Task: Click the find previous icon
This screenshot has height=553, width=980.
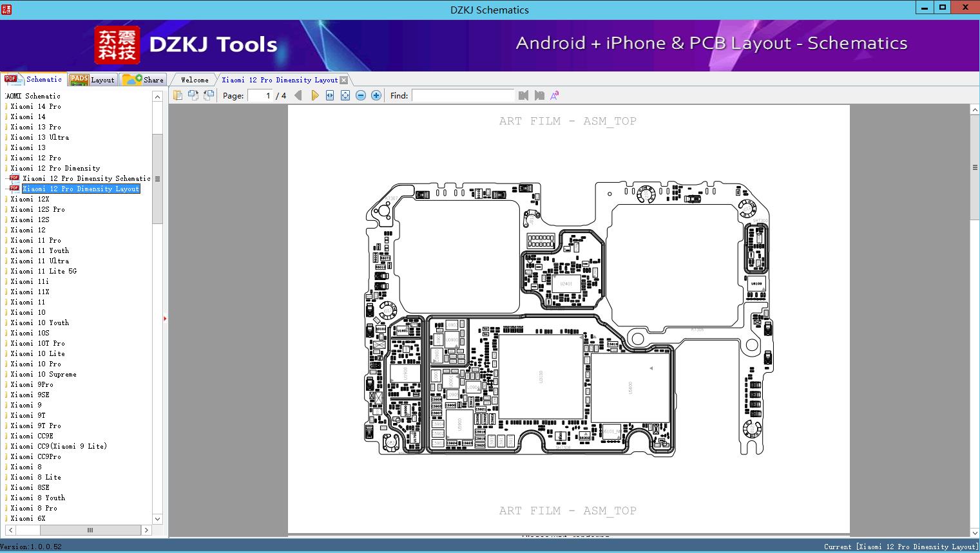Action: 523,95
